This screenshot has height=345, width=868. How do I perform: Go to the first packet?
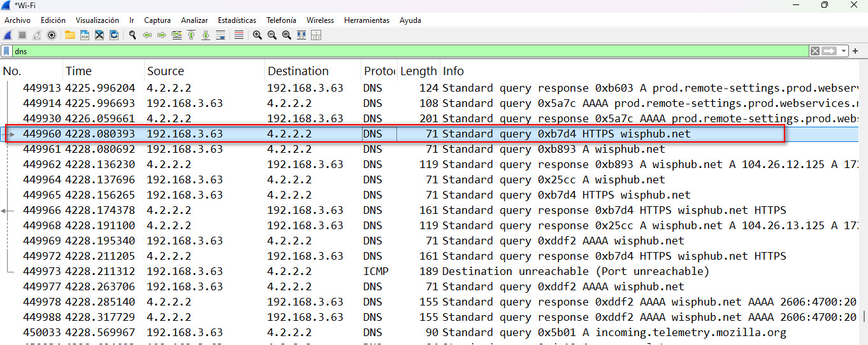point(191,35)
